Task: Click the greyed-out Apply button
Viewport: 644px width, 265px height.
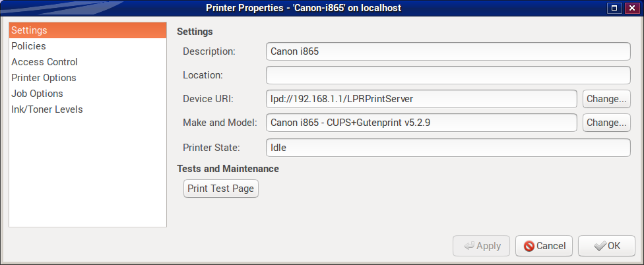Action: coord(481,246)
